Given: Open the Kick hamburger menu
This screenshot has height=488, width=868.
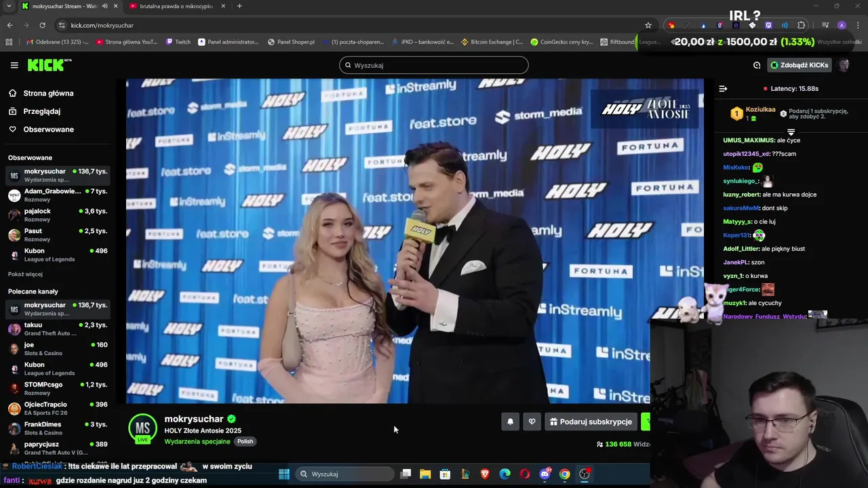Looking at the screenshot, I should click(14, 65).
